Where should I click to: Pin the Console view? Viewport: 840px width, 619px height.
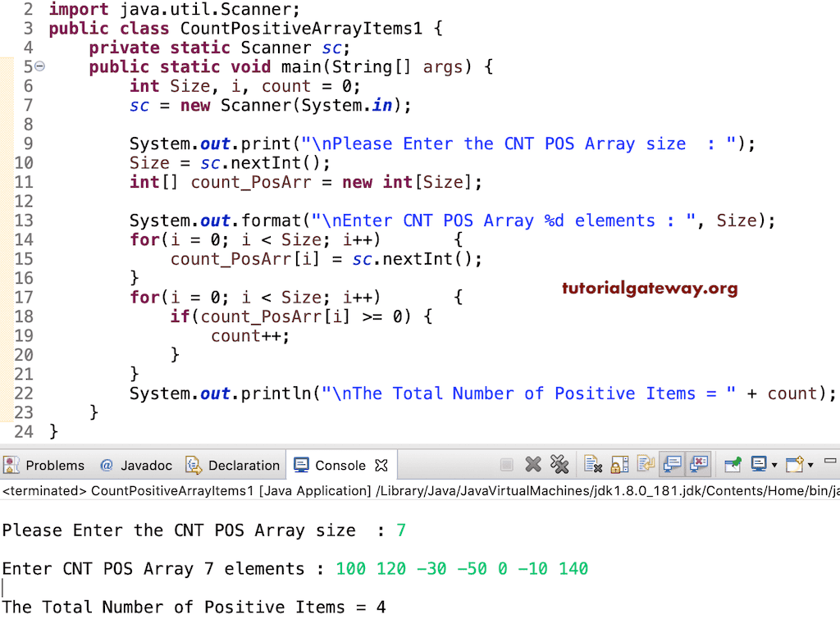(x=732, y=465)
